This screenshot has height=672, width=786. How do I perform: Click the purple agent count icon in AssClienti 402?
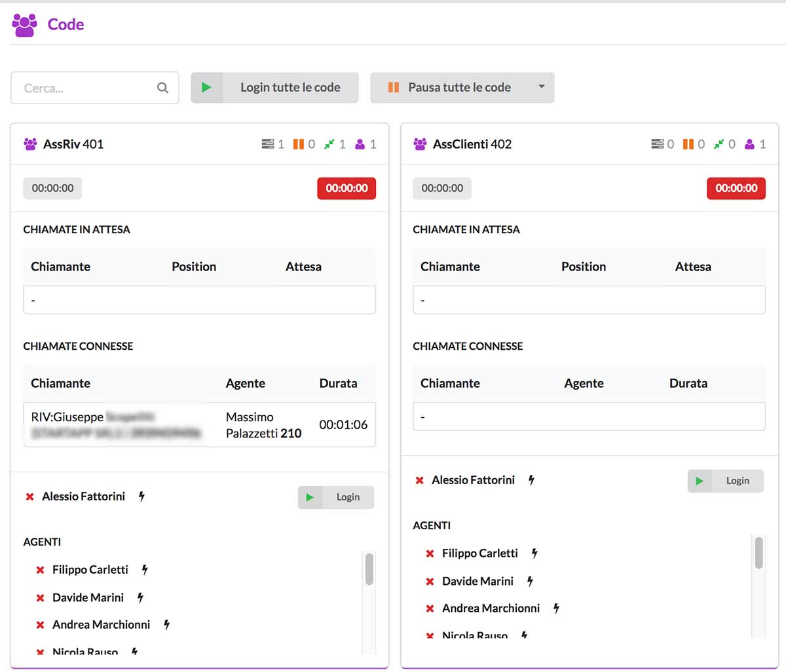tap(749, 144)
